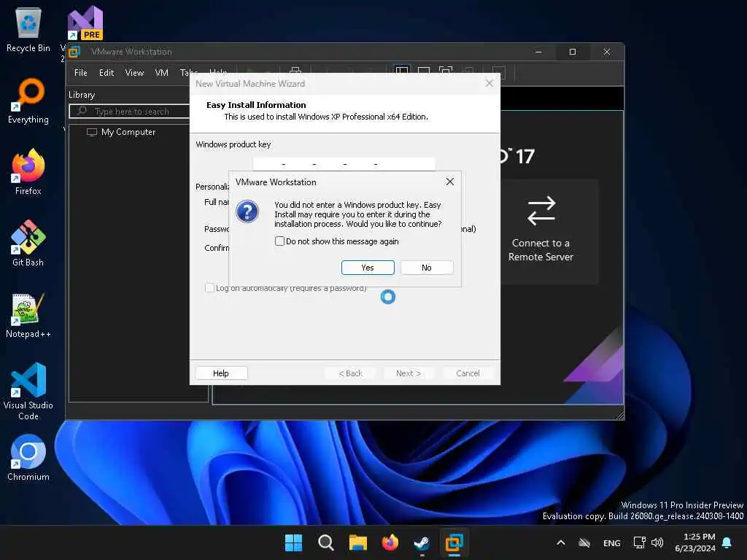Click Yes in the VMware Workstation prompt
This screenshot has width=747, height=560.
pos(368,268)
